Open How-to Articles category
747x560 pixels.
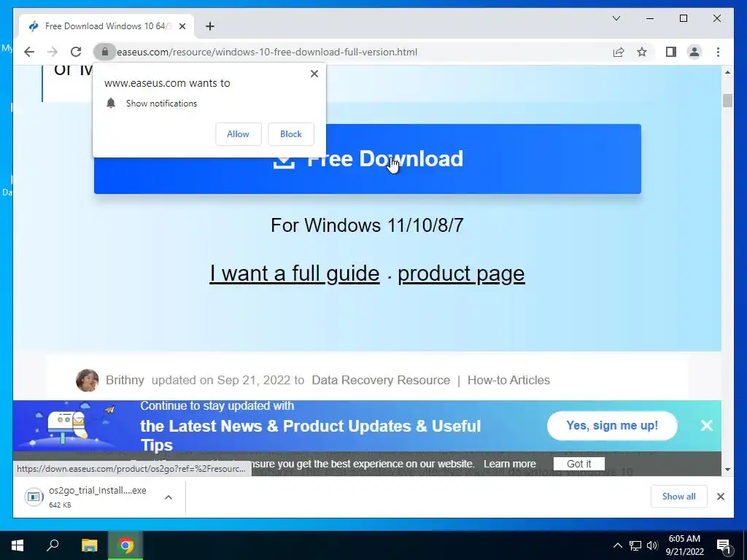click(x=508, y=380)
